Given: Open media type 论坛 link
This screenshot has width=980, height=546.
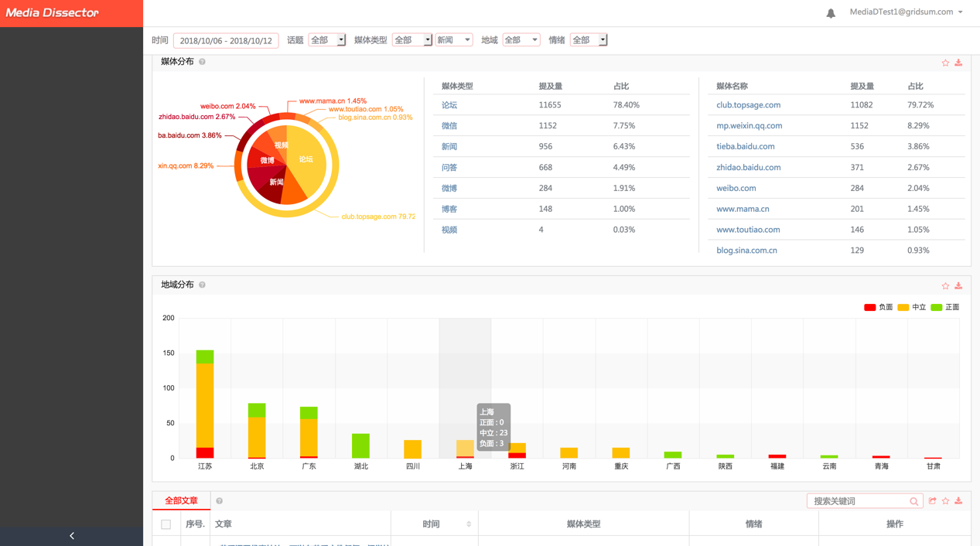Looking at the screenshot, I should click(x=449, y=105).
